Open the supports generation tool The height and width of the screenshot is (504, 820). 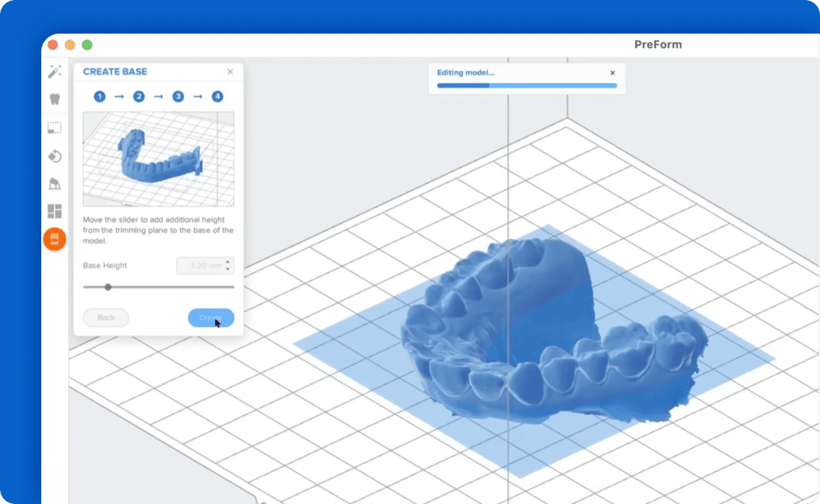click(x=54, y=184)
